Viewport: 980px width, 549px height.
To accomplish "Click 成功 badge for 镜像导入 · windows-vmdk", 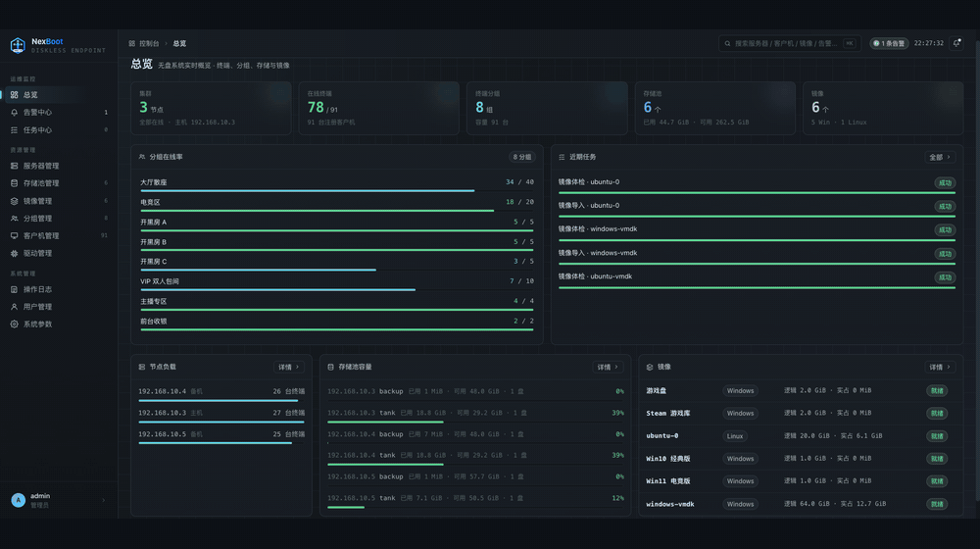I will 945,254.
